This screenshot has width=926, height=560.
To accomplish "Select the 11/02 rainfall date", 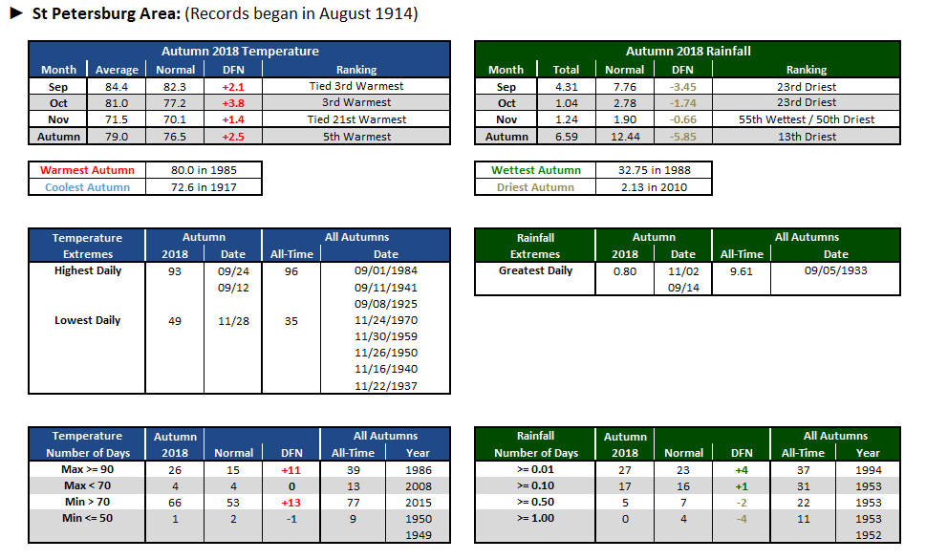I will click(683, 271).
